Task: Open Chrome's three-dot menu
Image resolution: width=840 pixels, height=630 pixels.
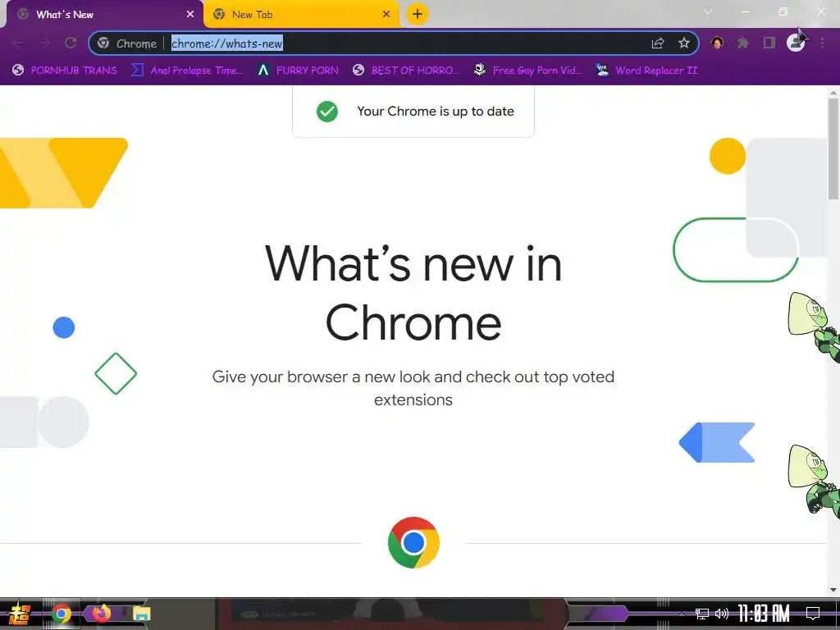Action: click(x=822, y=43)
